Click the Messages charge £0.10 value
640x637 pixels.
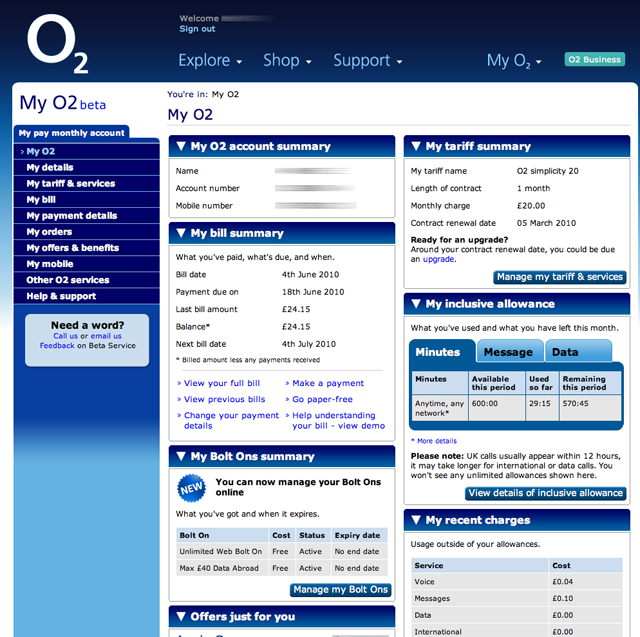coord(562,599)
